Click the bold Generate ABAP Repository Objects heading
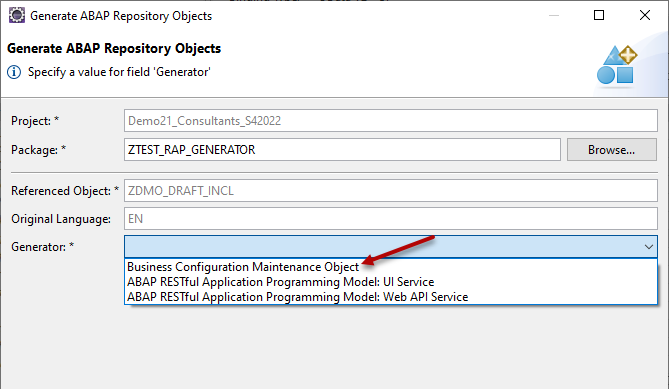 click(114, 49)
